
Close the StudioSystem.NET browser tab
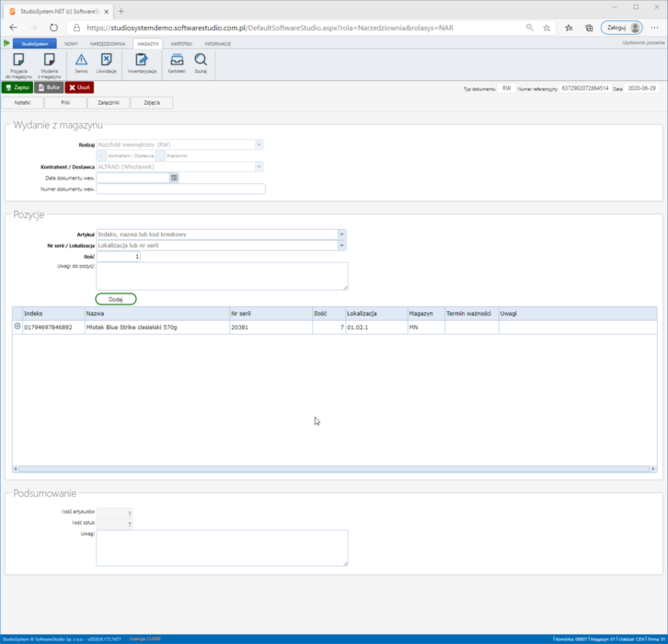click(107, 11)
